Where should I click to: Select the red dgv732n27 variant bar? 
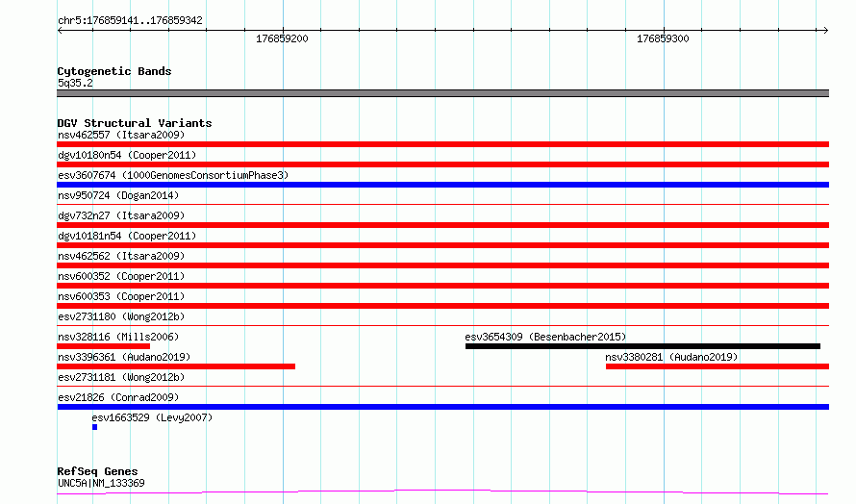coord(442,225)
